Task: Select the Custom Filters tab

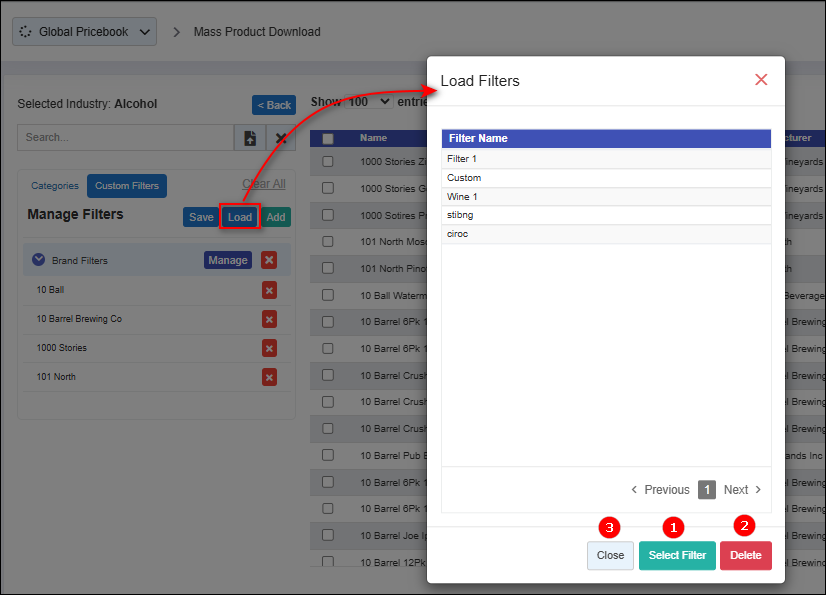Action: pyautogui.click(x=127, y=186)
